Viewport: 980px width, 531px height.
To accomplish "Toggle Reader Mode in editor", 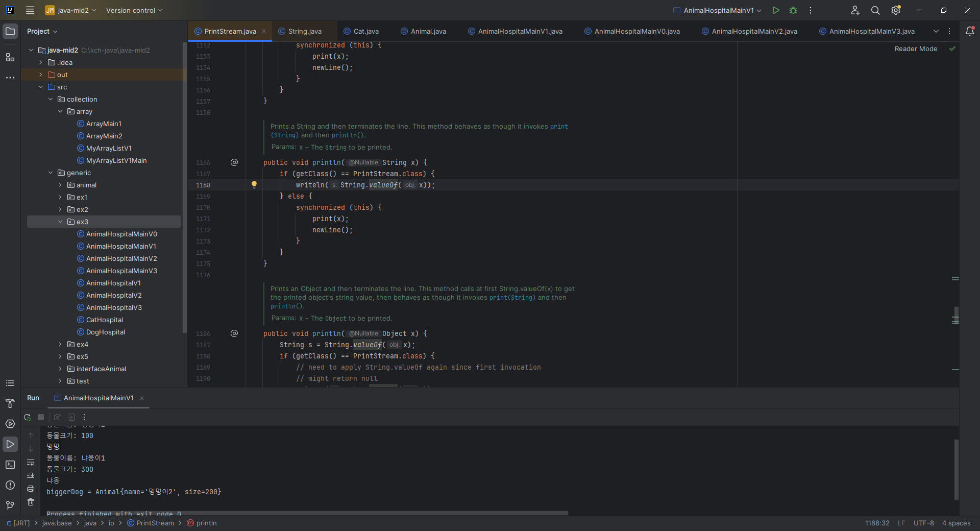I will [916, 49].
